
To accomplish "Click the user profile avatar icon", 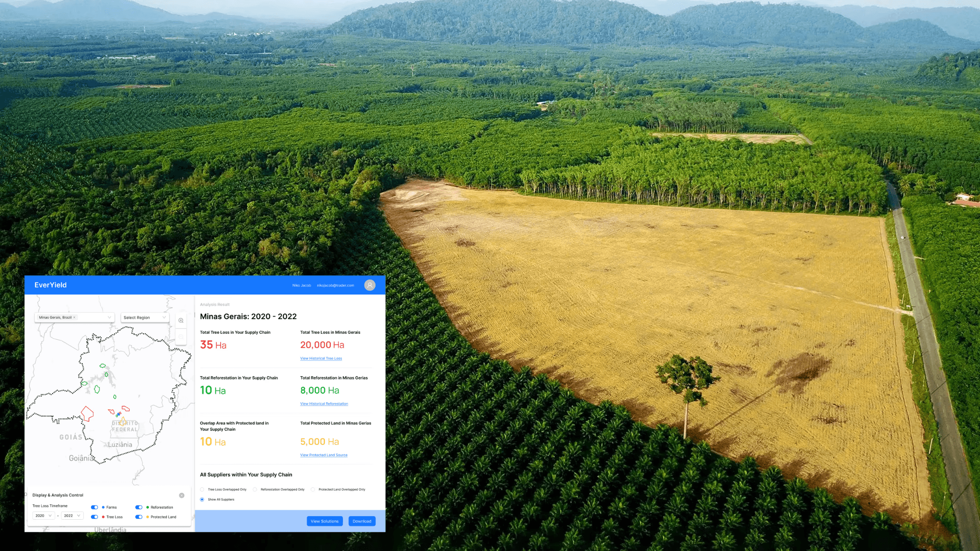I will [370, 285].
